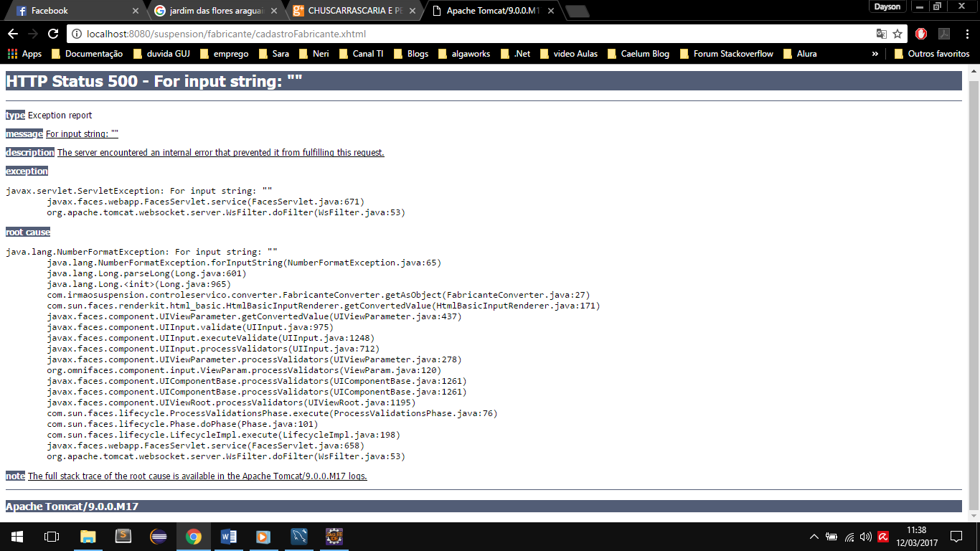The image size is (980, 551).
Task: Open the algaworks bookmark folder
Action: pyautogui.click(x=463, y=54)
